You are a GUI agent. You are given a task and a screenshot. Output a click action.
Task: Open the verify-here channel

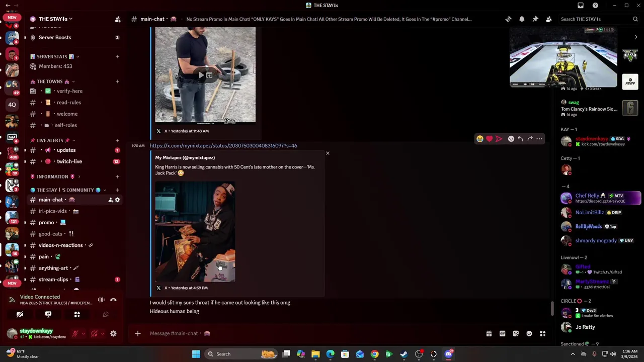click(74, 91)
